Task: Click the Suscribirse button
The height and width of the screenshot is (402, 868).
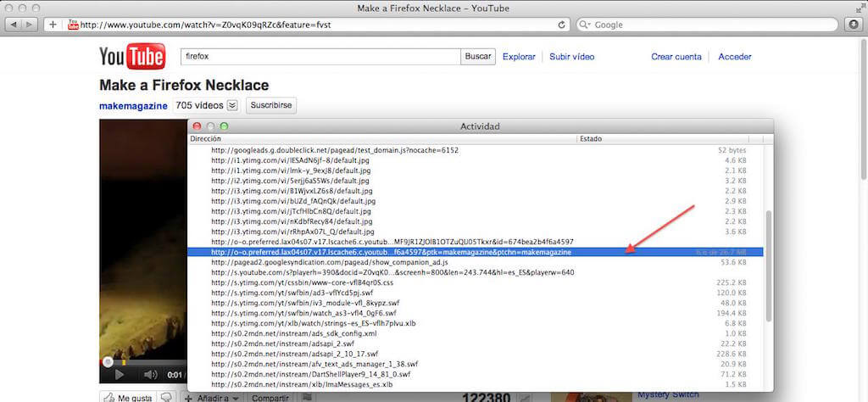Action: 271,105
